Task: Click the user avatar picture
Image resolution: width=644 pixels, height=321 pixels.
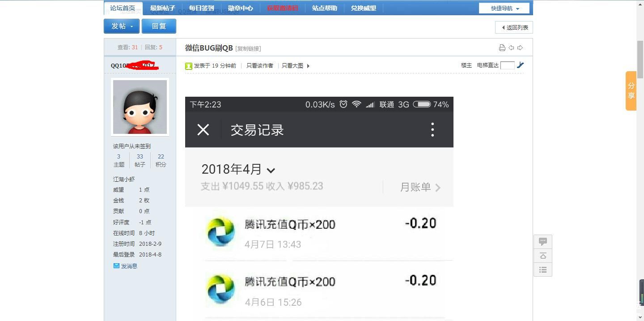Action: (x=140, y=107)
